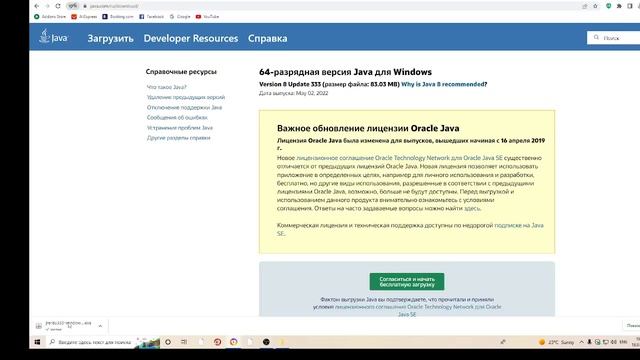Open license agreement link below download button
The height and width of the screenshot is (360, 640).
pyautogui.click(x=418, y=310)
